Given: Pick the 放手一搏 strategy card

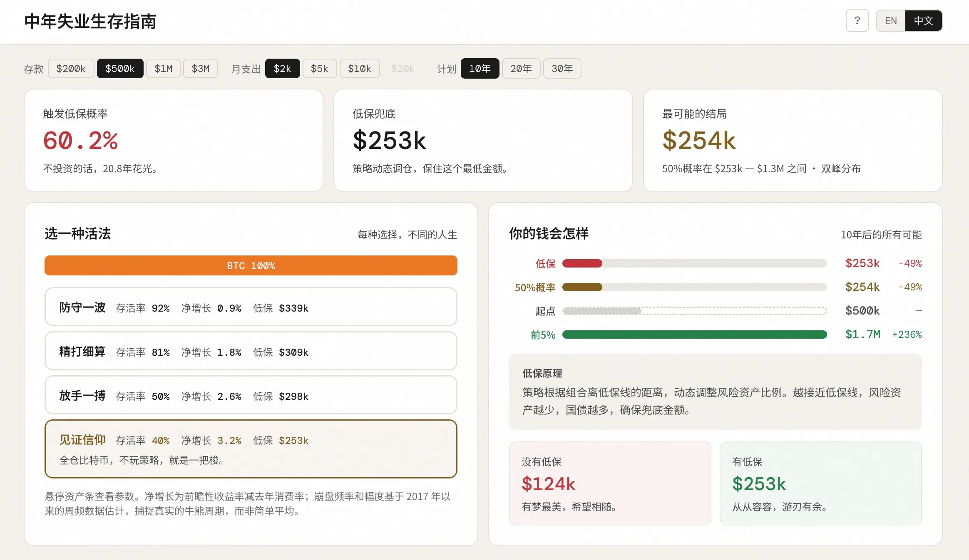Looking at the screenshot, I should [251, 395].
